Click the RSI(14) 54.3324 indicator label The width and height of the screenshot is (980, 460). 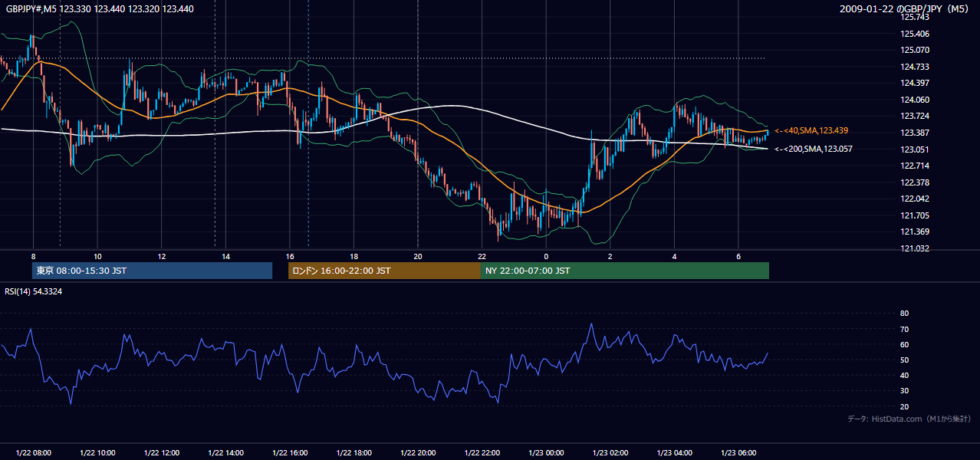[34, 291]
